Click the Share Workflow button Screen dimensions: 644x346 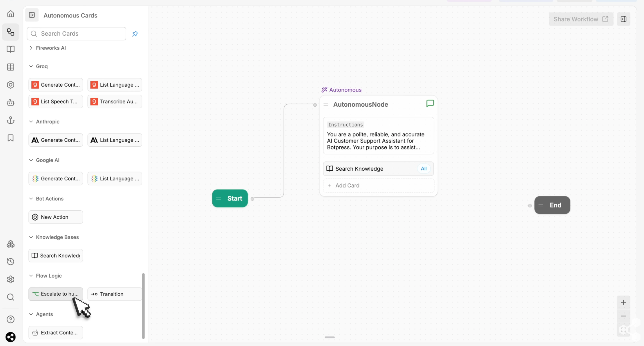click(x=580, y=19)
